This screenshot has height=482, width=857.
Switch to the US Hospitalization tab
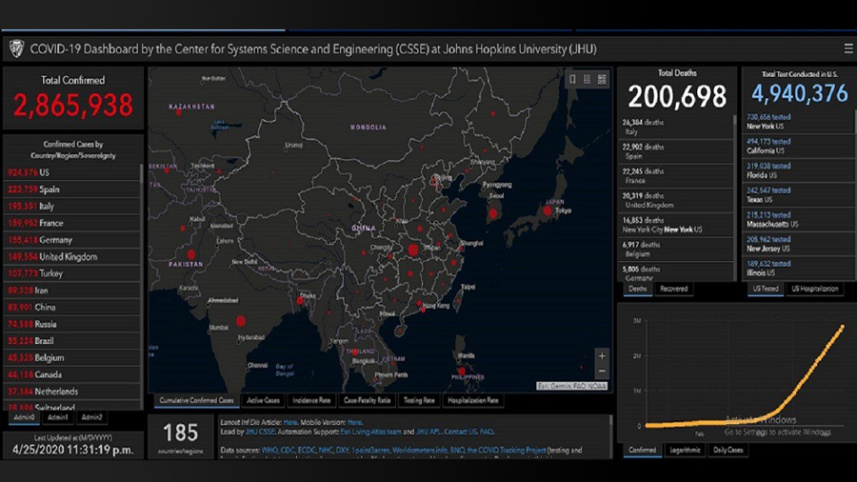(816, 289)
